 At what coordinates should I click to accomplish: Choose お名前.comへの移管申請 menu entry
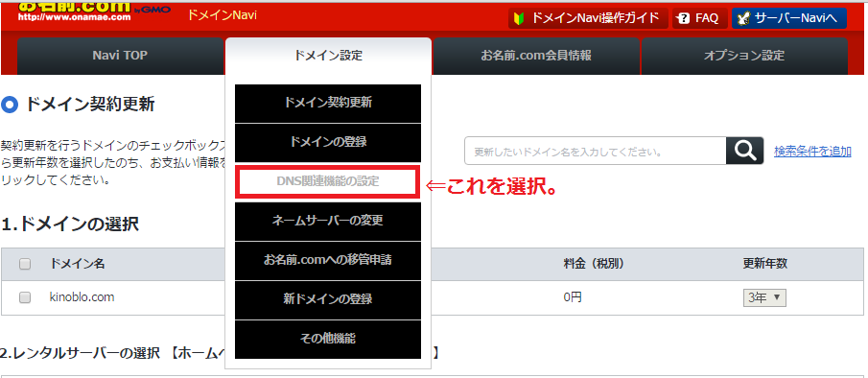click(328, 260)
